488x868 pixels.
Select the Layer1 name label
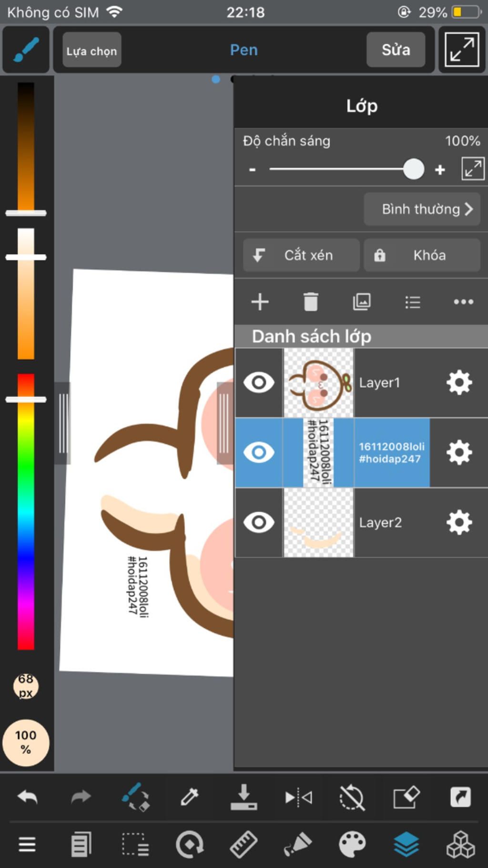pos(379,382)
